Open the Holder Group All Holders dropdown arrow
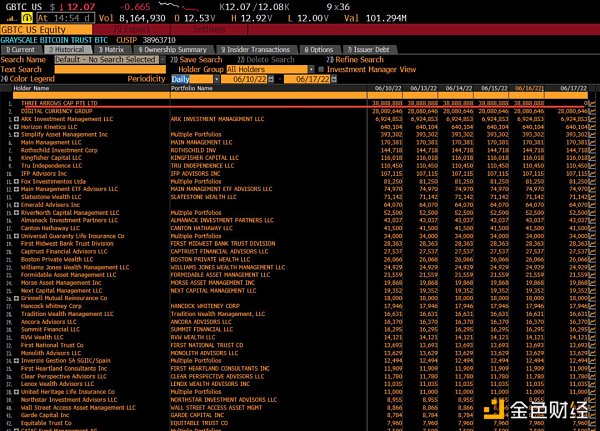 [311, 69]
